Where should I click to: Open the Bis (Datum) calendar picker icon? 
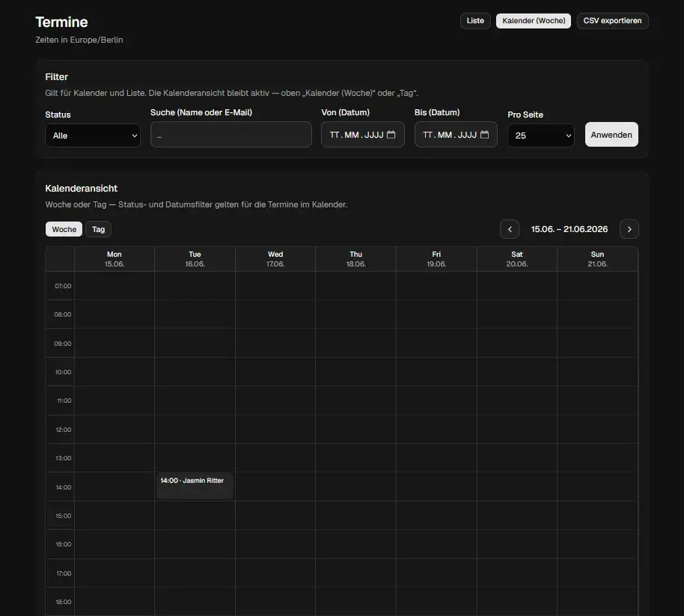tap(484, 135)
